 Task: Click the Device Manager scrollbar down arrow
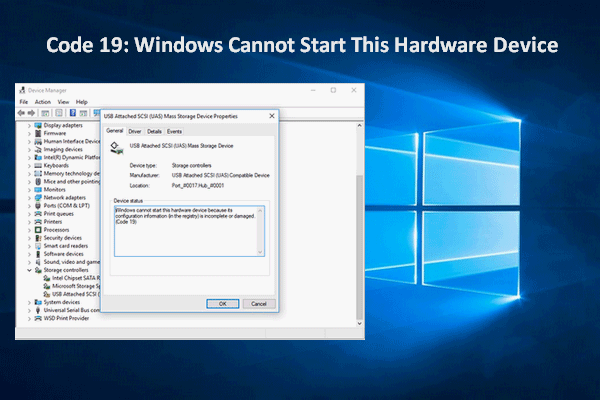click(x=359, y=323)
